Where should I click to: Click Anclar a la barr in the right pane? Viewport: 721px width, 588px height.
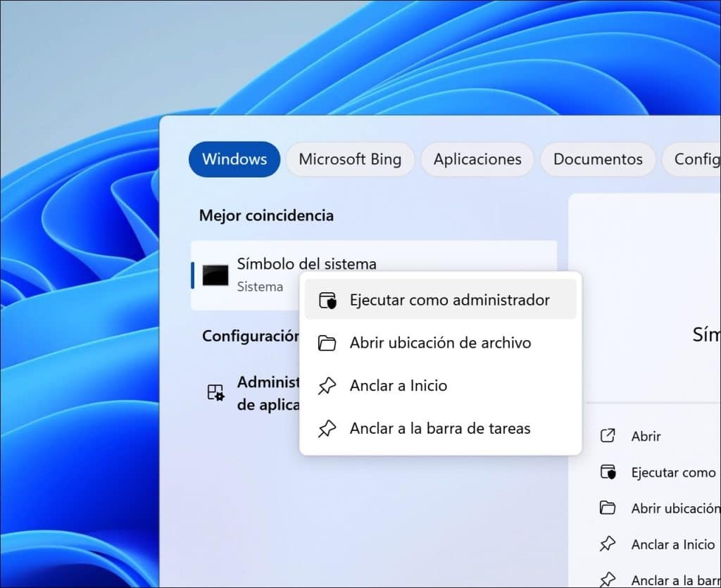pyautogui.click(x=675, y=580)
